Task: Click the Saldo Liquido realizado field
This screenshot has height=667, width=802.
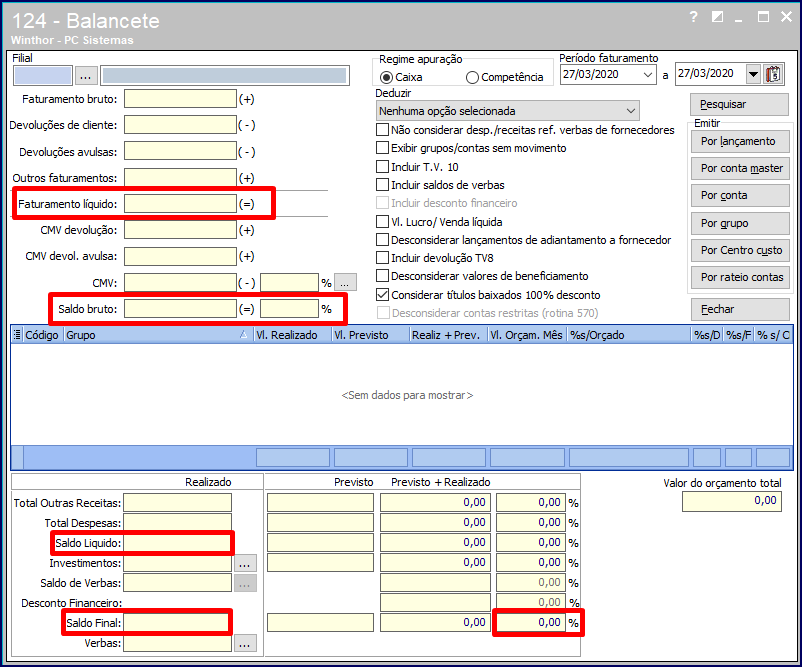Action: (177, 543)
